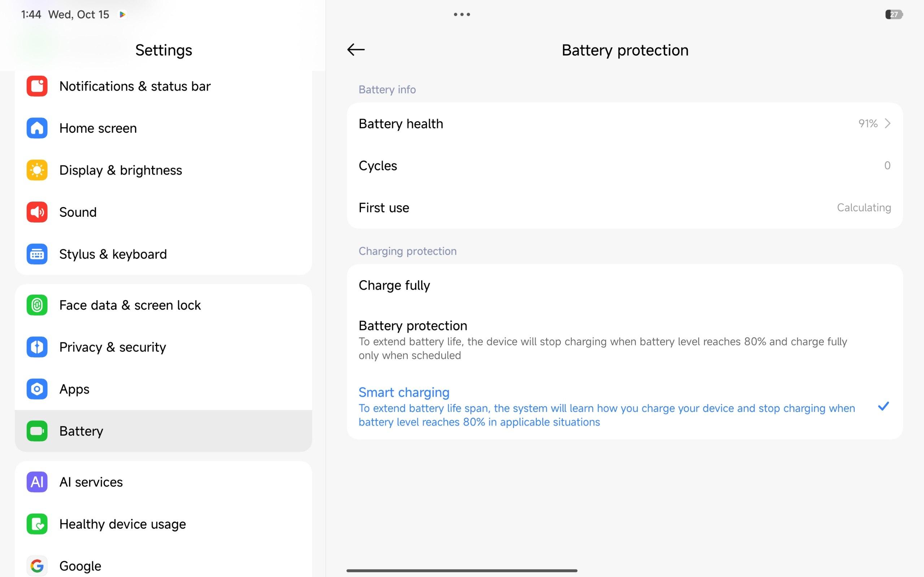Screen dimensions: 924x577
Task: Tap the Stylus & keyboard icon
Action: 37,254
